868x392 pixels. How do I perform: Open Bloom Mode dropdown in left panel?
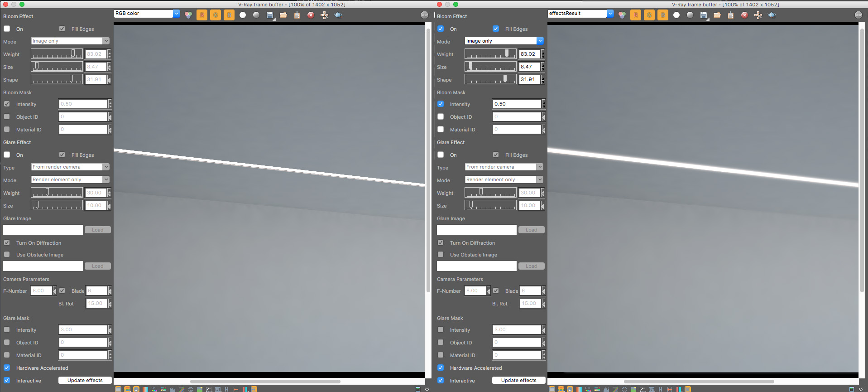click(x=70, y=41)
